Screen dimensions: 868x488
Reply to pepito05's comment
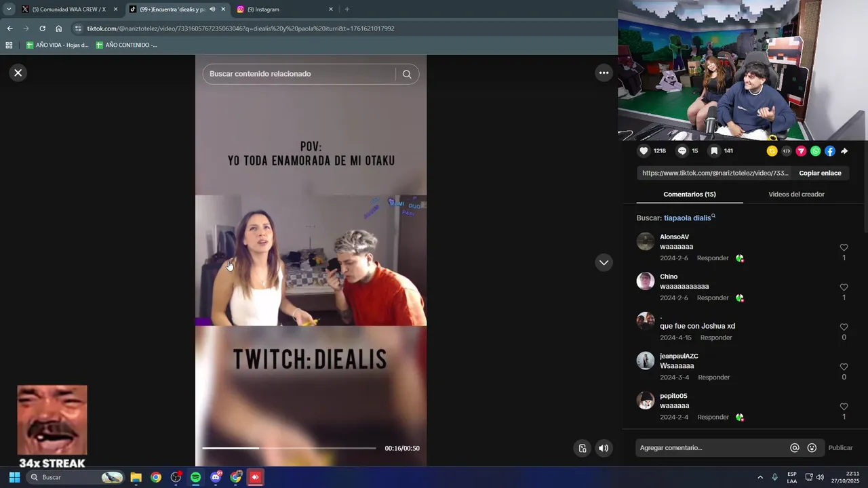click(713, 418)
